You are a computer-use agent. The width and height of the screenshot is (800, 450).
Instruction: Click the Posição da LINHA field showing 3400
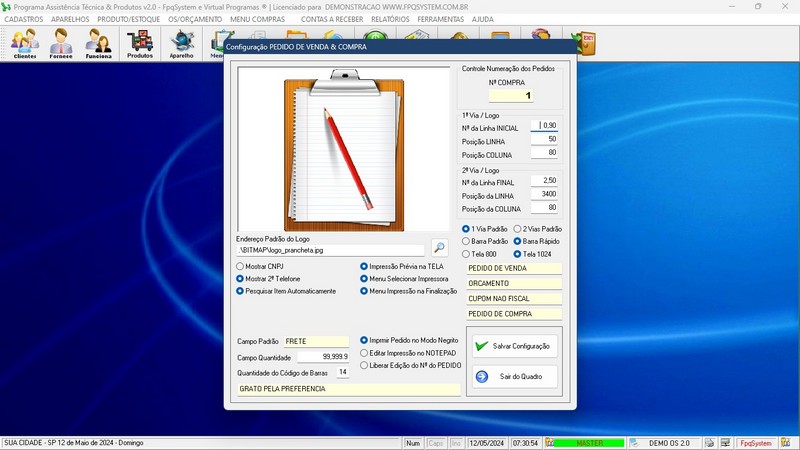pos(544,194)
